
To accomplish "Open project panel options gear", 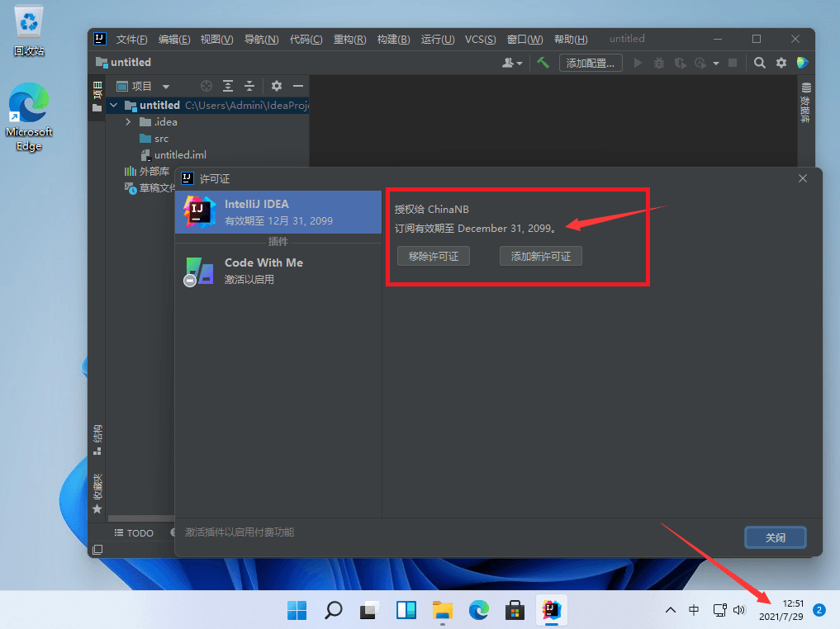I will pyautogui.click(x=277, y=86).
